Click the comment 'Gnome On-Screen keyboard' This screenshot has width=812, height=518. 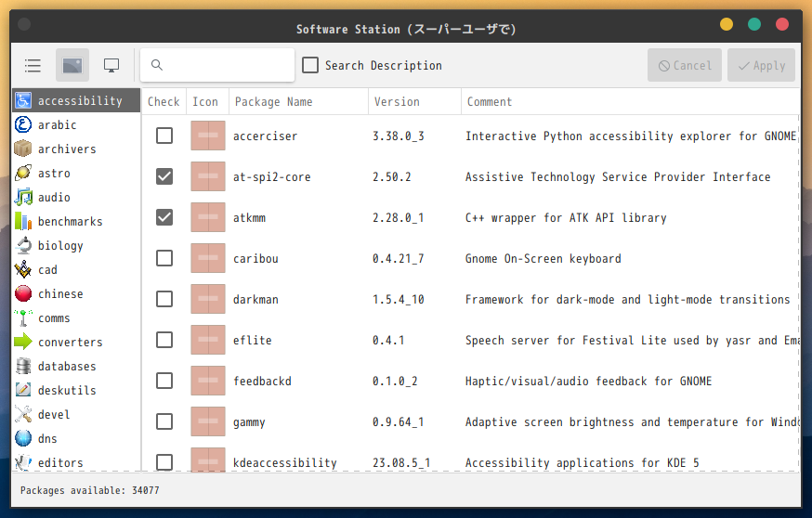point(544,259)
